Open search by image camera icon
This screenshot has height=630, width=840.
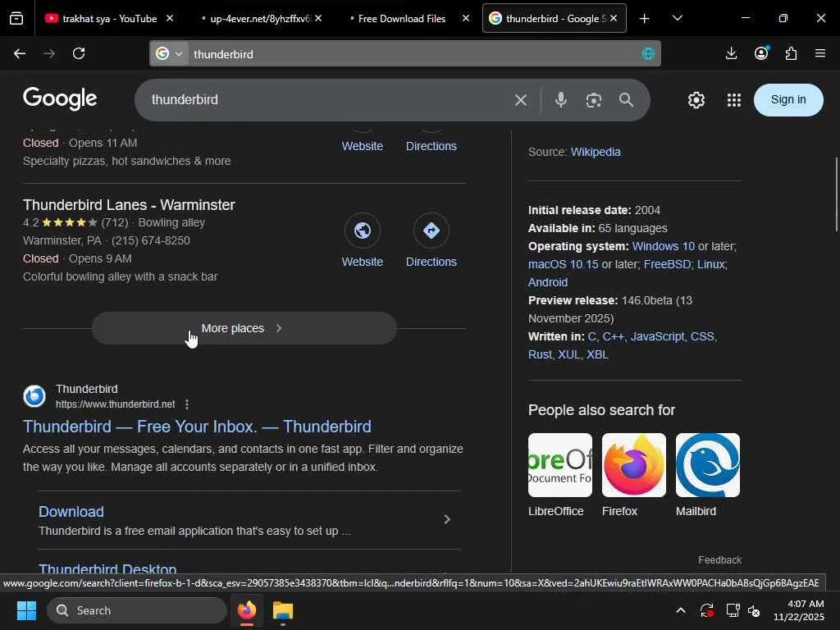(594, 100)
